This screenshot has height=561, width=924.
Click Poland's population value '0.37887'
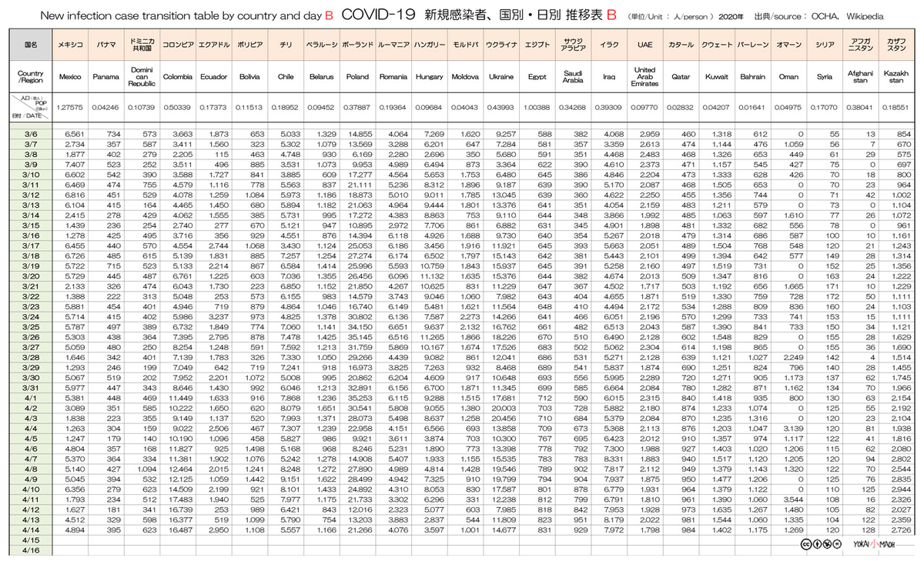[x=357, y=106]
